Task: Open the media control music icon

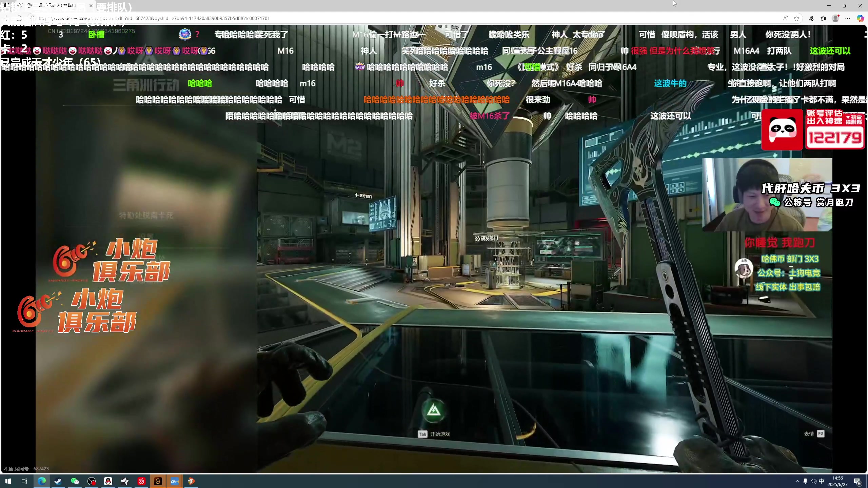Action: point(811,18)
